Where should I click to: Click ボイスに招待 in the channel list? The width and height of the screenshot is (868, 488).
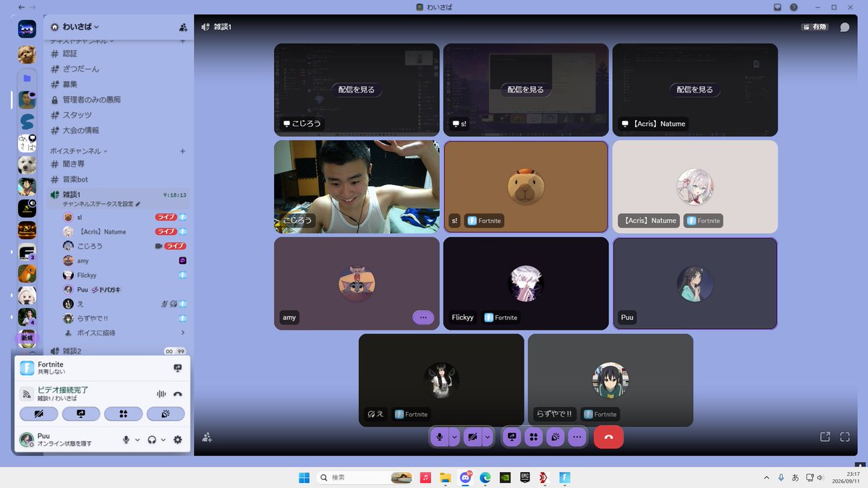[123, 333]
